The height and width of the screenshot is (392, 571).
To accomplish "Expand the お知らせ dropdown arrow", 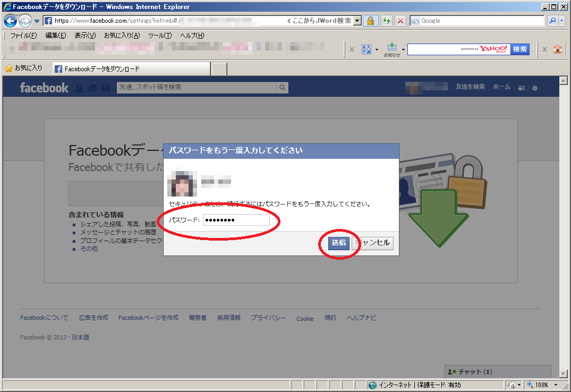I will tap(403, 49).
